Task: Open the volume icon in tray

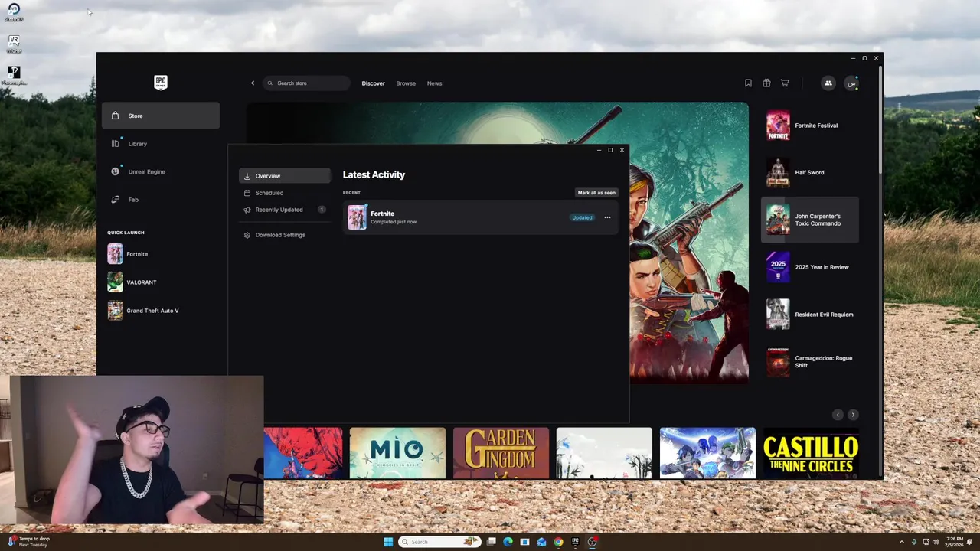Action: 935,542
